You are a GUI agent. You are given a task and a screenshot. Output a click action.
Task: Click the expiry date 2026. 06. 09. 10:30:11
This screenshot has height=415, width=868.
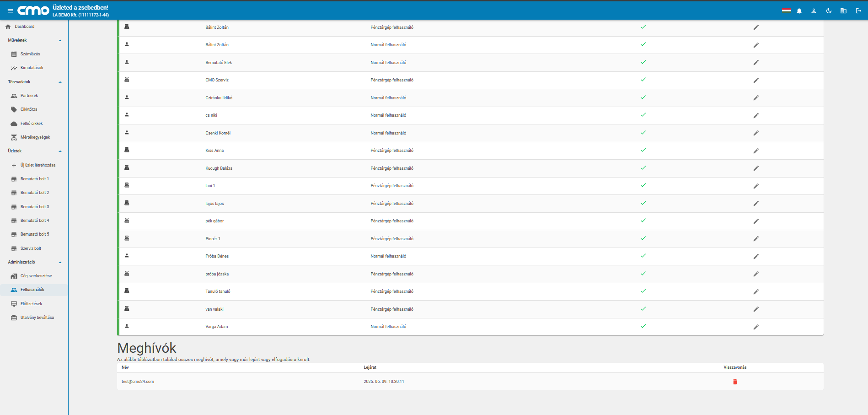384,382
